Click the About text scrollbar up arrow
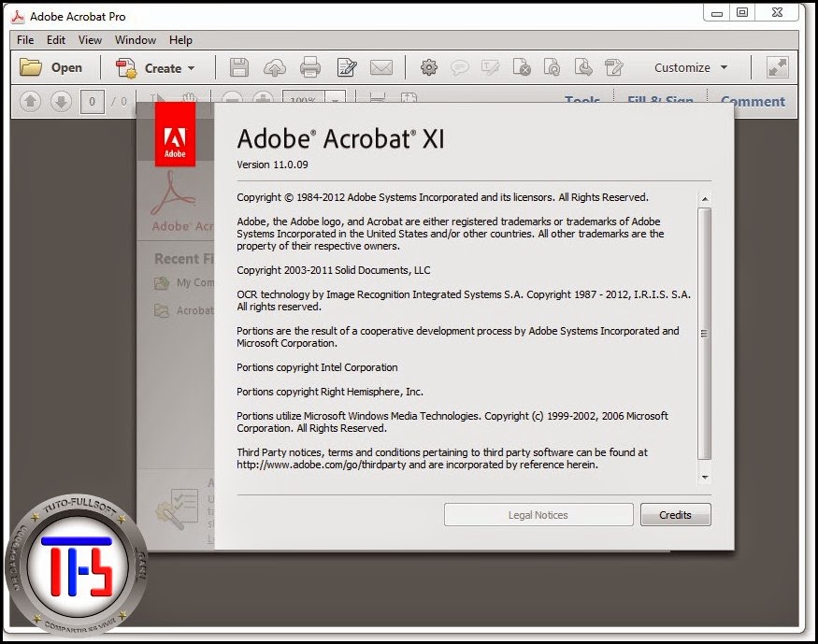Screen dimensions: 818x644 point(704,199)
